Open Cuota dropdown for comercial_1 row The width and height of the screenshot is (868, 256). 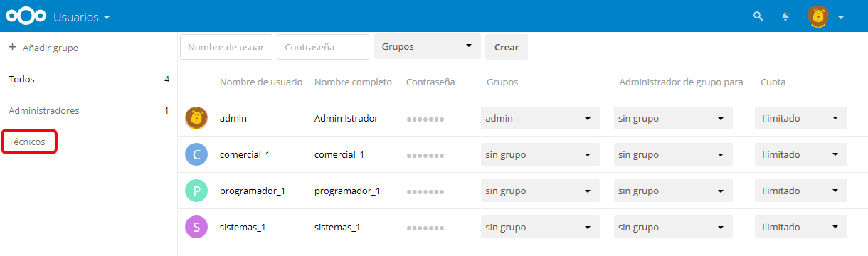(x=801, y=154)
